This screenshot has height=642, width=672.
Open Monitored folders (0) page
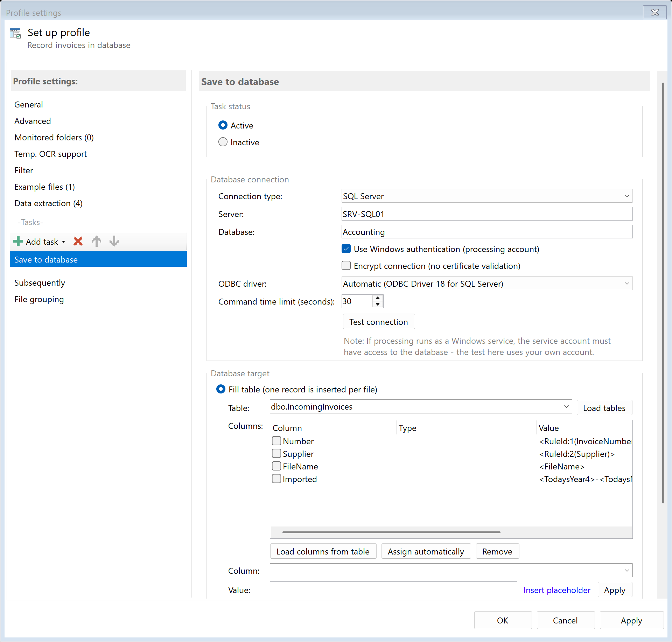(x=54, y=138)
